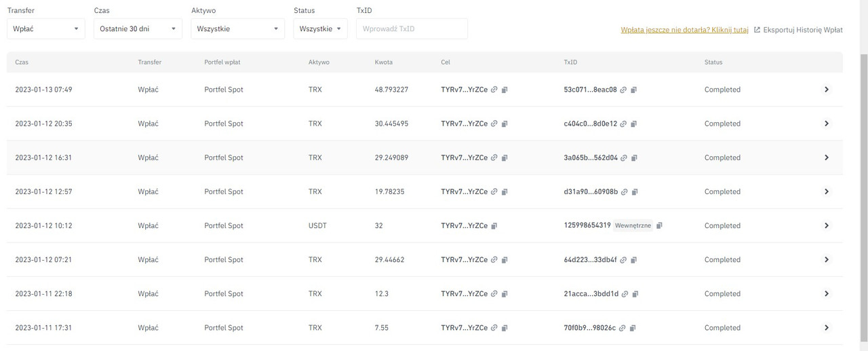Expand details of 2023-01-11 17:31 deposit
Image resolution: width=868 pixels, height=351 pixels.
click(x=826, y=327)
